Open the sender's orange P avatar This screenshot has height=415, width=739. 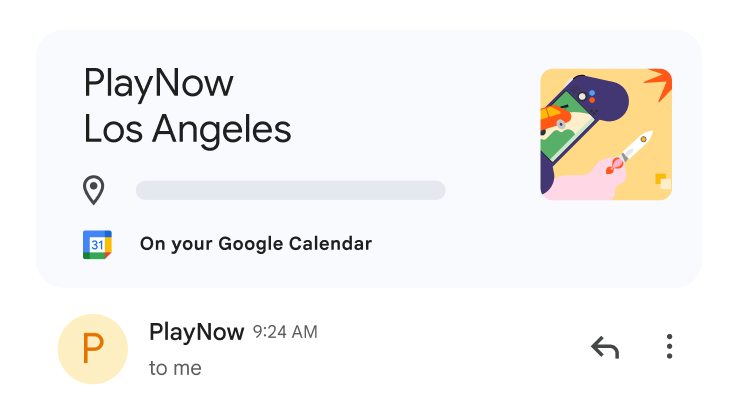coord(93,349)
